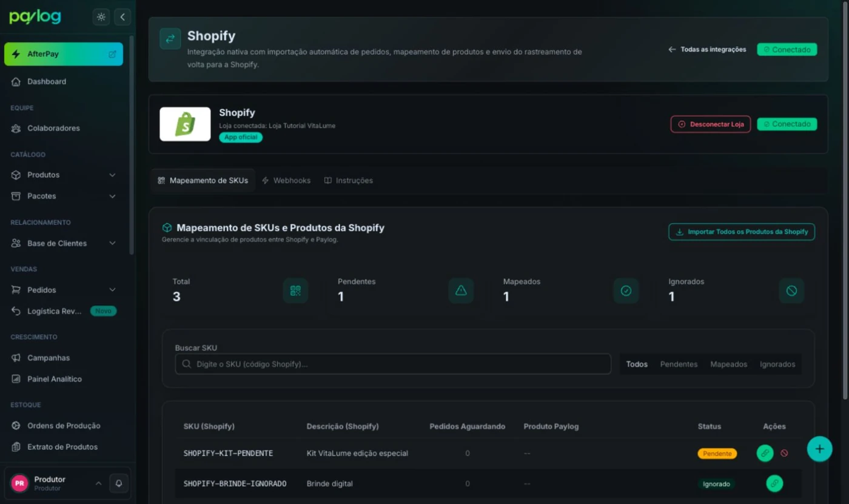Click the Pendentes warning triangle icon
The height and width of the screenshot is (504, 849).
tap(461, 291)
